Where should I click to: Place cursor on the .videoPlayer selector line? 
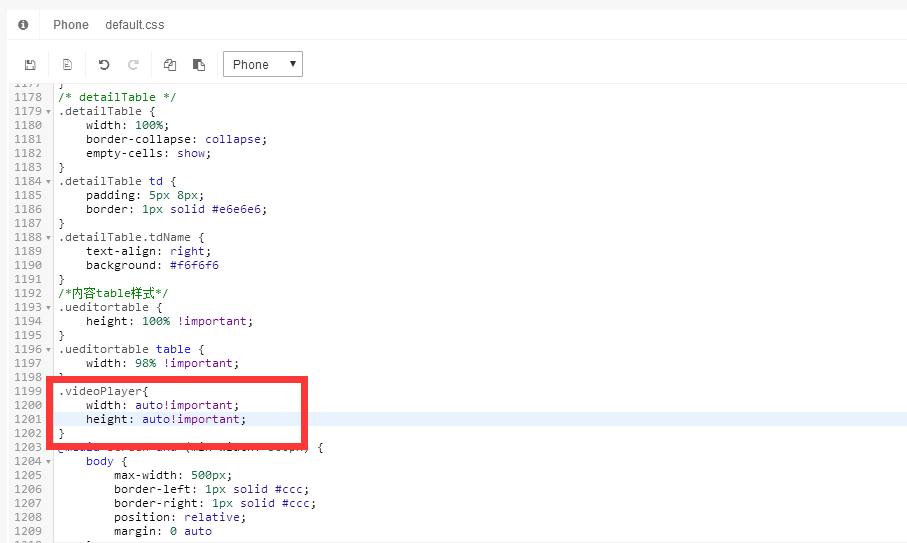(x=103, y=391)
